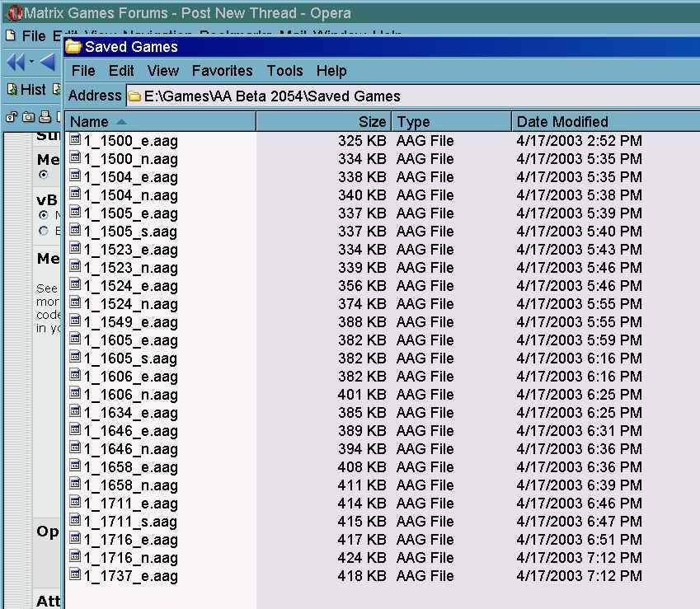700x609 pixels.
Task: Select the radio button under Me heading
Action: 44,175
